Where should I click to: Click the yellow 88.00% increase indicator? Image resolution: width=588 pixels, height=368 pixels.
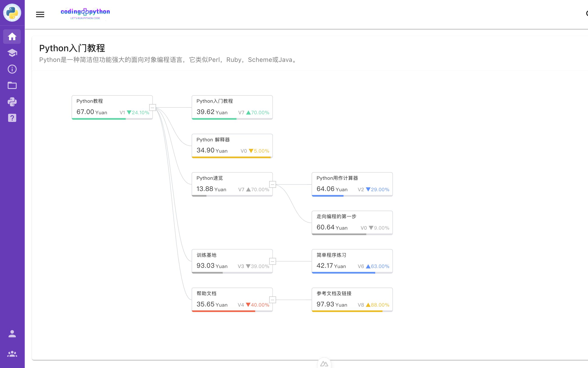click(378, 305)
